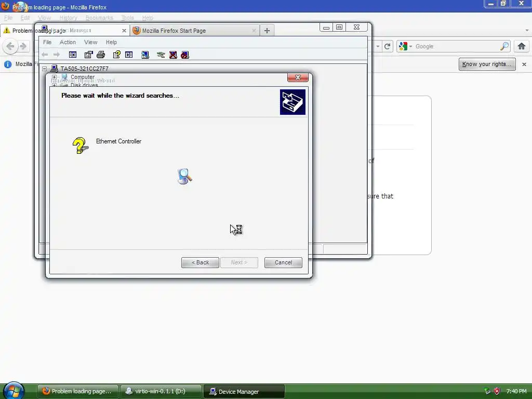Click the Disable device toolbar icon

185,55
